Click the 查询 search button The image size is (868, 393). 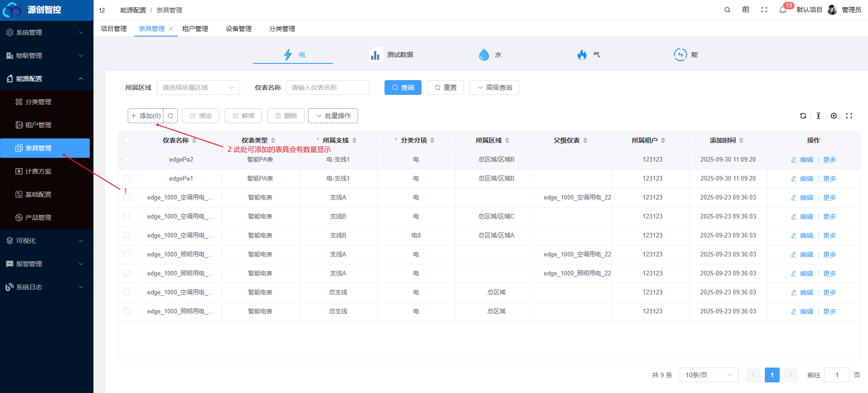point(403,87)
